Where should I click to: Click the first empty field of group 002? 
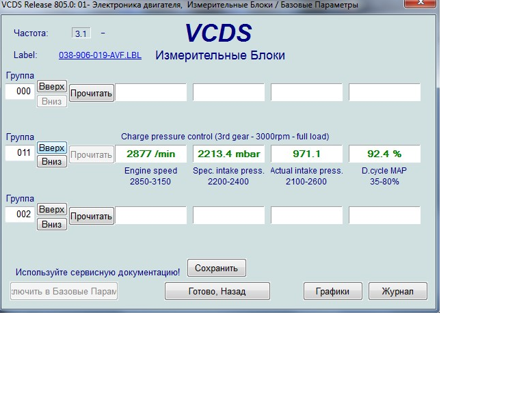click(151, 215)
